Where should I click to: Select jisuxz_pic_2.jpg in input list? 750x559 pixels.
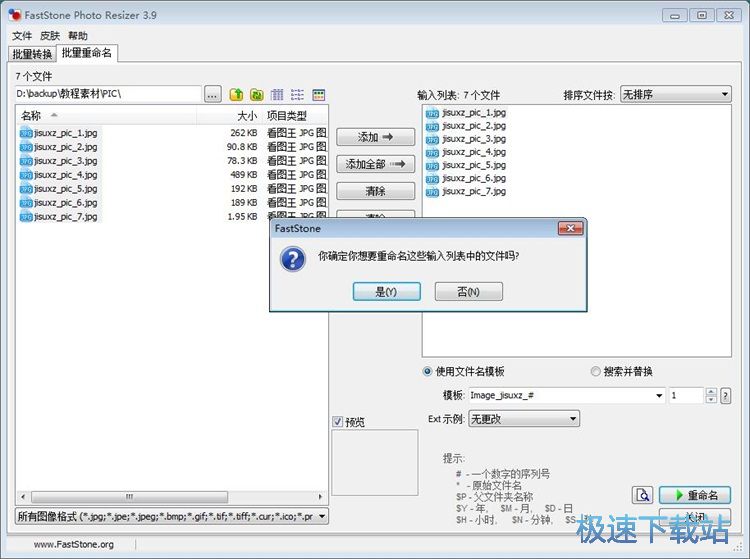click(474, 126)
